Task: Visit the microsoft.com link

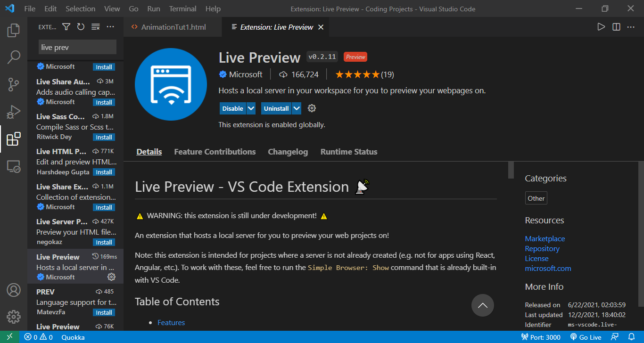Action: pos(548,268)
